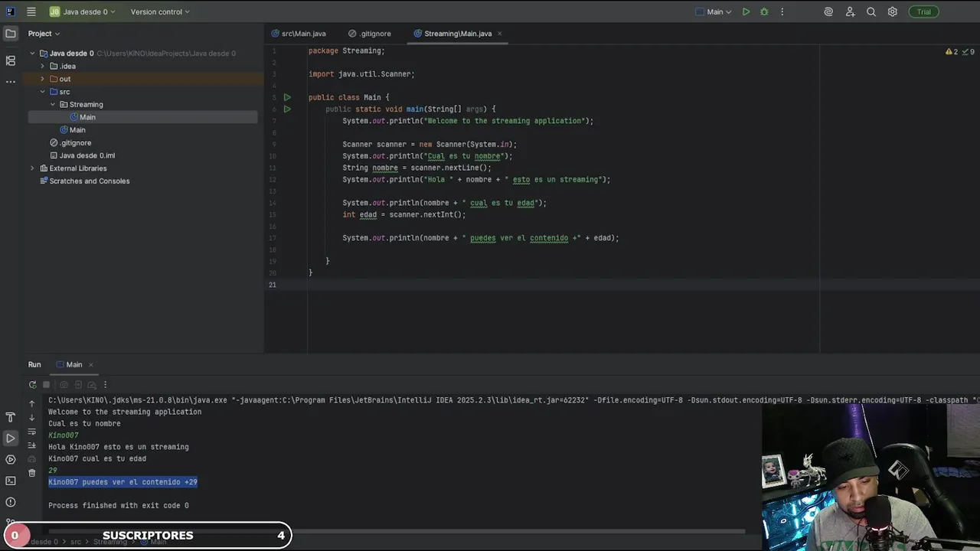980x551 pixels.
Task: Print the console output
Action: (x=32, y=459)
